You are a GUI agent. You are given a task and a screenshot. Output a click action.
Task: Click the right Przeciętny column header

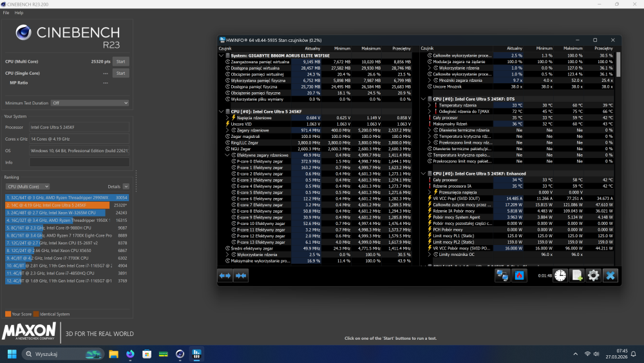(603, 48)
